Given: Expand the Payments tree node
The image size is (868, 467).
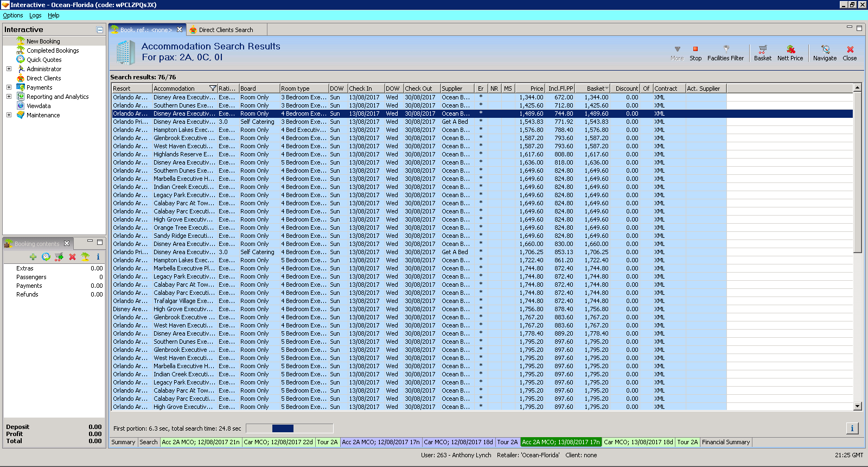Looking at the screenshot, I should coord(9,87).
